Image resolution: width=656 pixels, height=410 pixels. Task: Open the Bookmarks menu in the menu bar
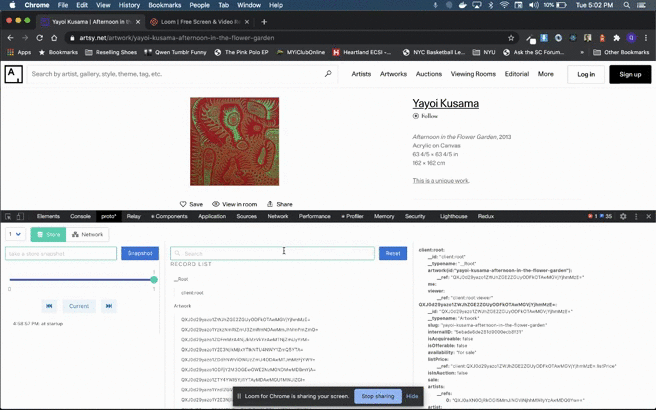coord(164,5)
